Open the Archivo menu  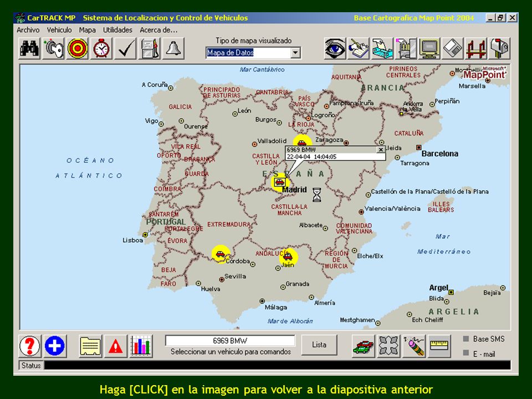tap(28, 30)
